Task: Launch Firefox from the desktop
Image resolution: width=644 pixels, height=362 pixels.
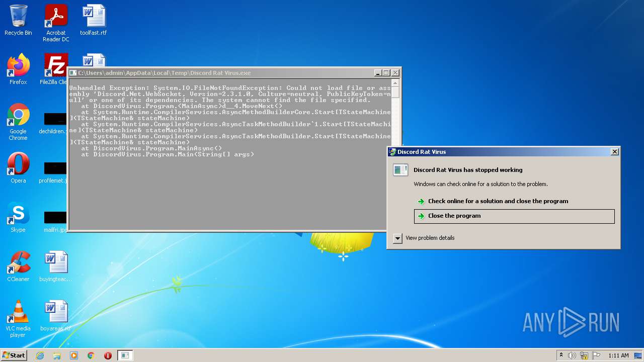Action: [x=18, y=69]
